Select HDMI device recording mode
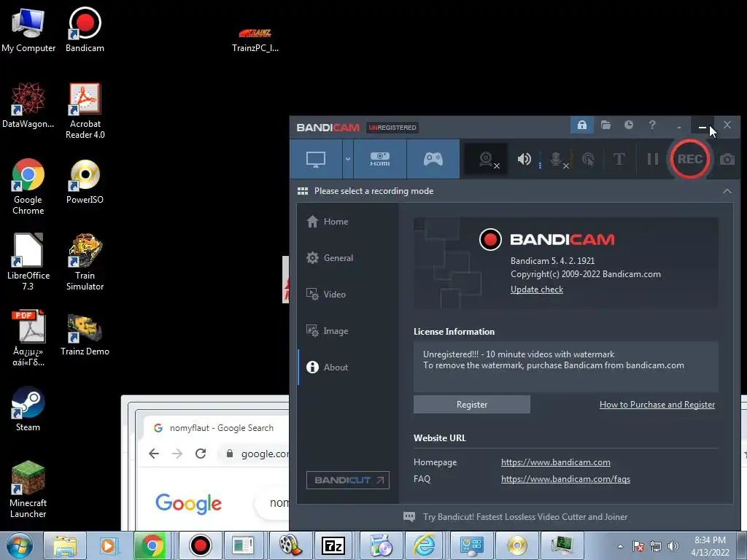This screenshot has width=747, height=560. pos(379,159)
